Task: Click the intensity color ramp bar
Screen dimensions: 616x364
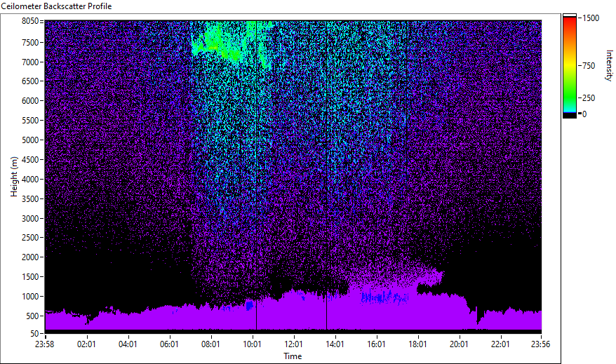Action: pyautogui.click(x=569, y=65)
